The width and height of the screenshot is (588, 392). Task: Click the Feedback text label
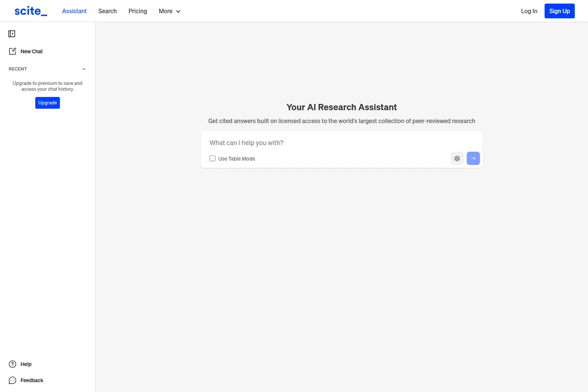coord(32,380)
